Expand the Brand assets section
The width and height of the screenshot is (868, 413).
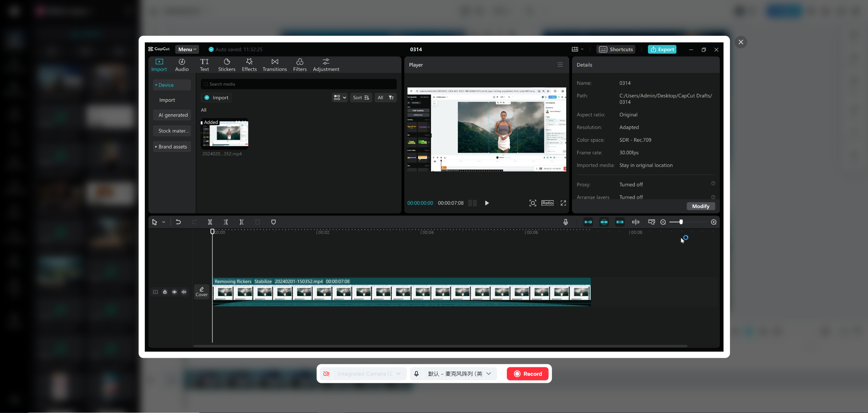click(x=172, y=146)
